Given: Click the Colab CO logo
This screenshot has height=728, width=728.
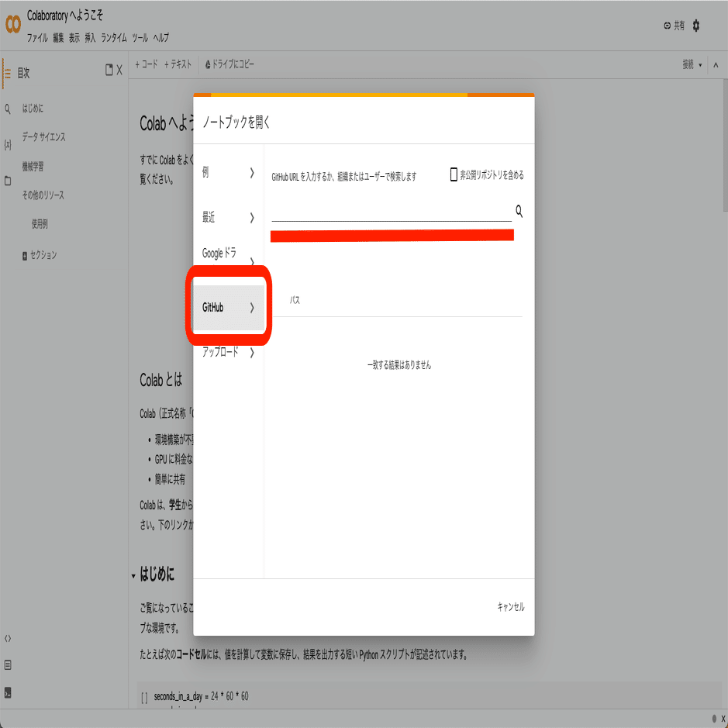Looking at the screenshot, I should tap(13, 24).
